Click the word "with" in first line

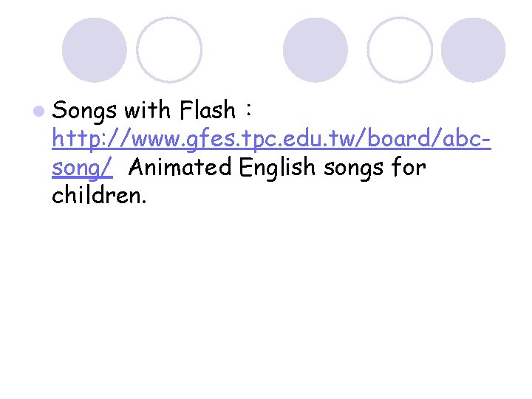pos(147,109)
